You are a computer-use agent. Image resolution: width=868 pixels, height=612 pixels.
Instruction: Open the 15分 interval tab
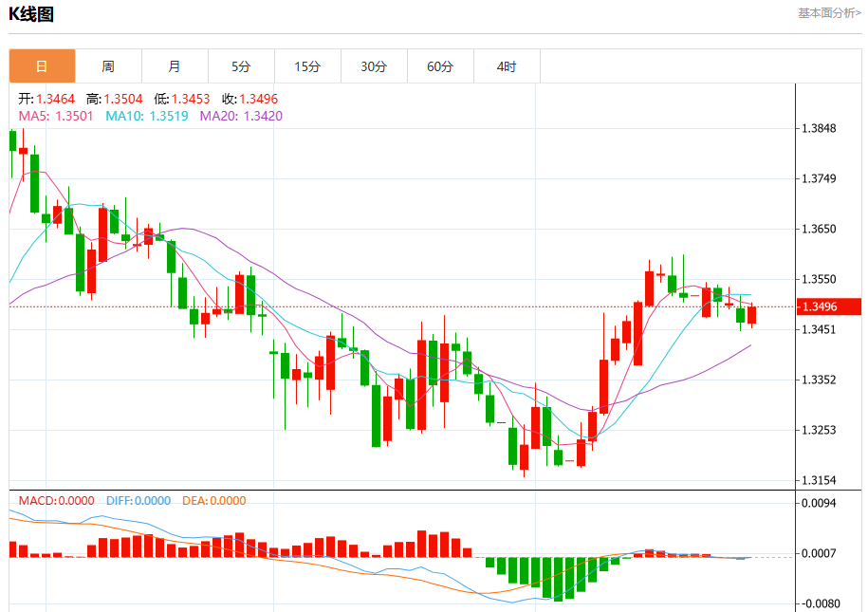tap(307, 66)
